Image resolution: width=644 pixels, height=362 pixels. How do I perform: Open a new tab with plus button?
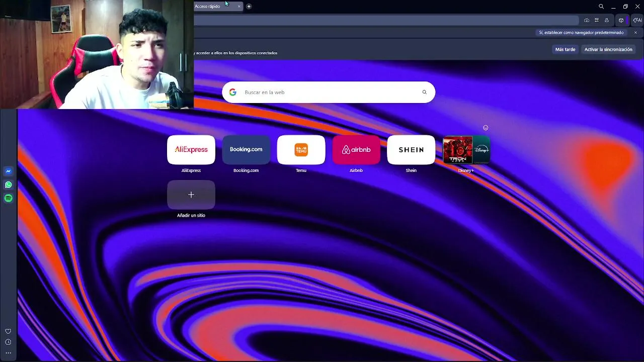point(249,6)
